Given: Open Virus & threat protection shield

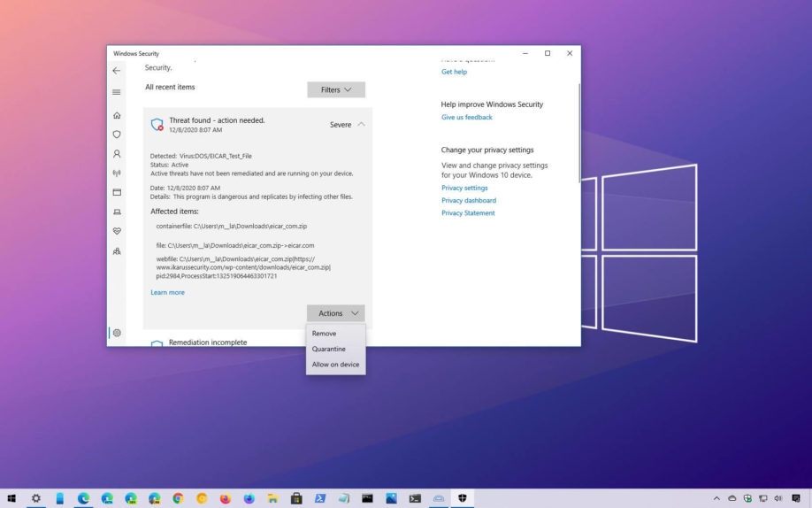Looking at the screenshot, I should 117,135.
